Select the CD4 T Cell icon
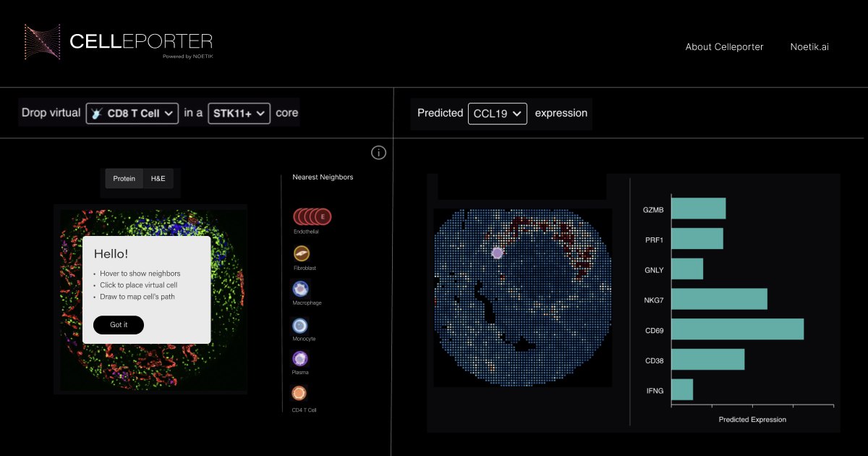This screenshot has height=456, width=868. [299, 393]
